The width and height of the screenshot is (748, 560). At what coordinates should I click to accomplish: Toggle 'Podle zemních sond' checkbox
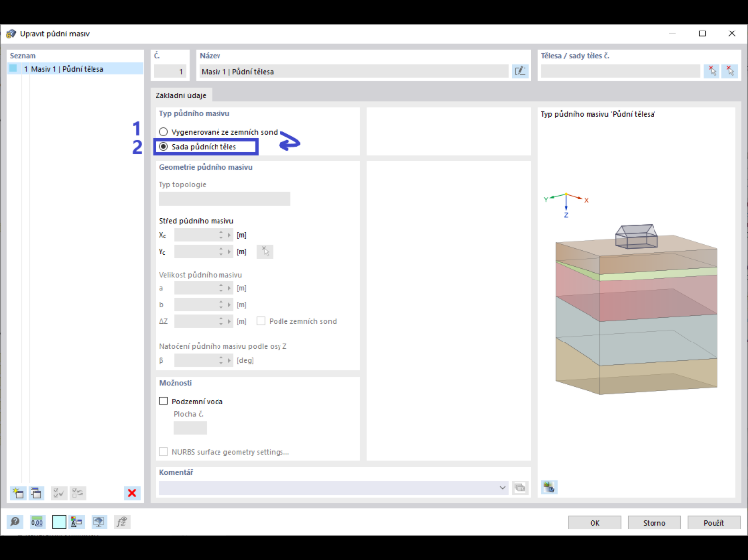point(261,321)
